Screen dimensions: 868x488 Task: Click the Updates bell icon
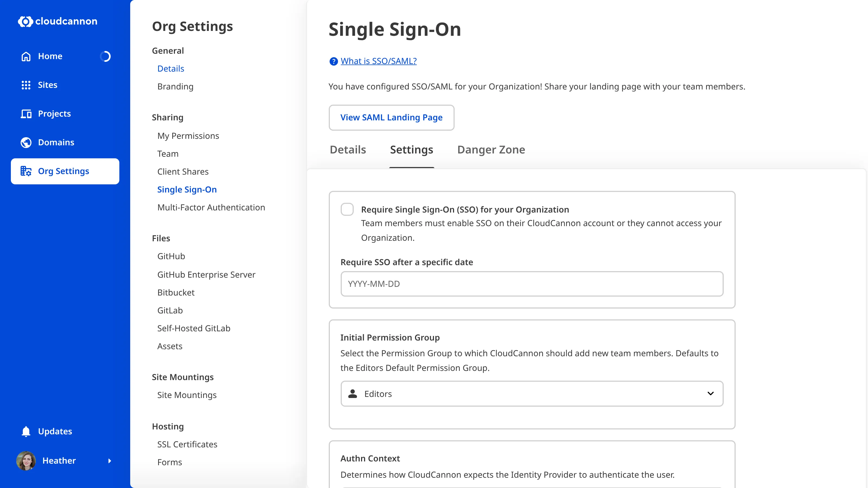pyautogui.click(x=26, y=431)
